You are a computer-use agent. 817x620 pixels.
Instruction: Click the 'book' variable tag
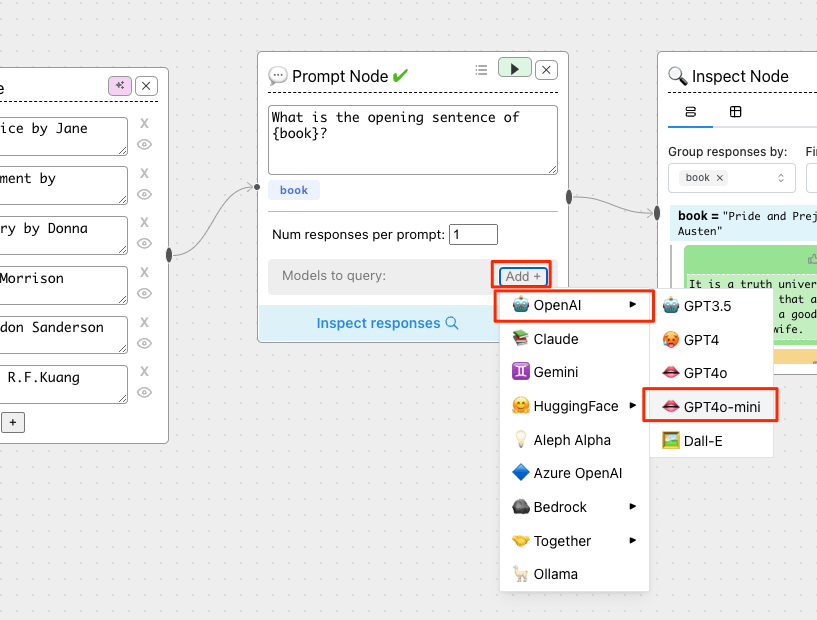pyautogui.click(x=294, y=190)
